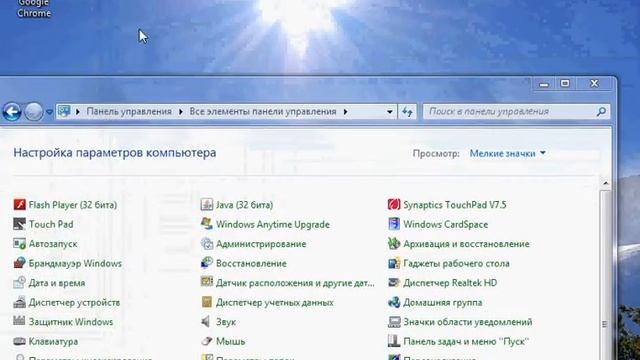Open the Звук speaker icon
Viewport: 640px width, 360px height.
[207, 322]
